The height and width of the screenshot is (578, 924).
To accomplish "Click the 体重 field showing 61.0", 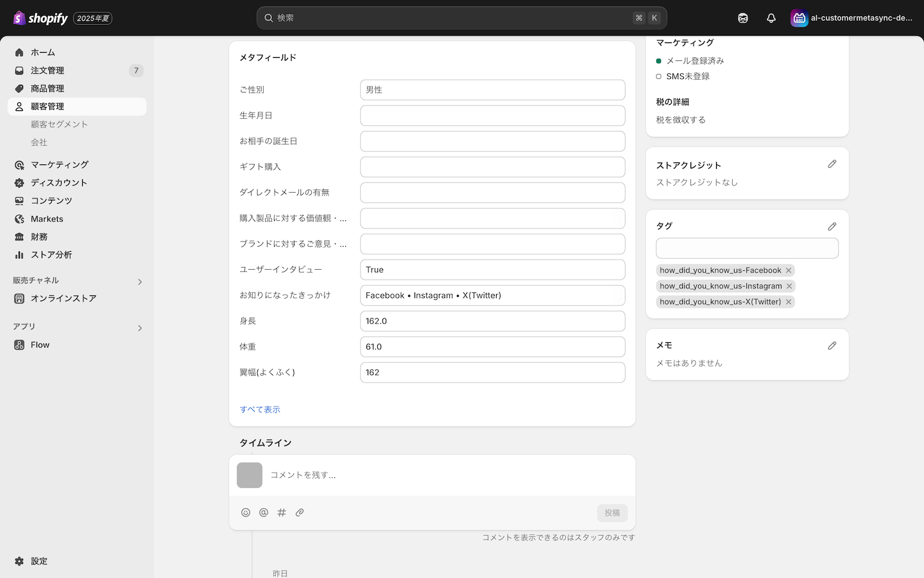I will click(493, 347).
